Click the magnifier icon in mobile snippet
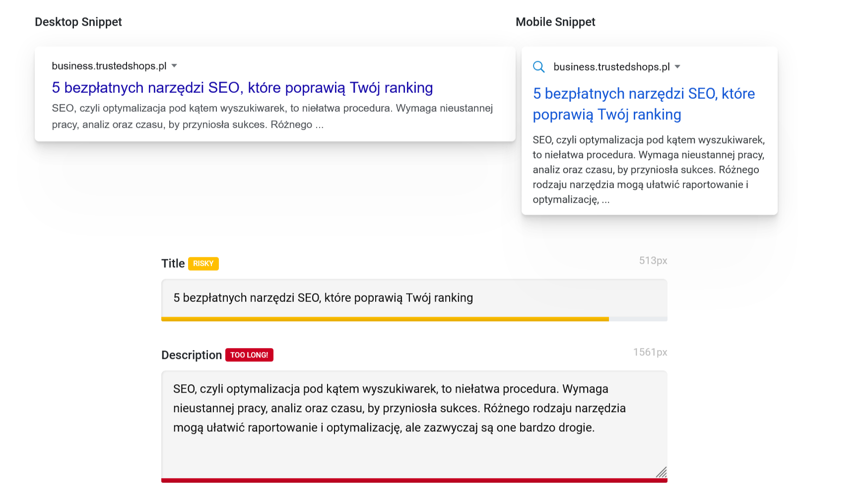Image resolution: width=868 pixels, height=499 pixels. pyautogui.click(x=538, y=67)
